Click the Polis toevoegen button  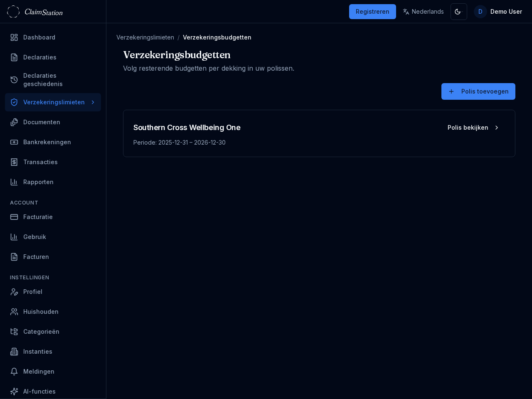point(478,91)
